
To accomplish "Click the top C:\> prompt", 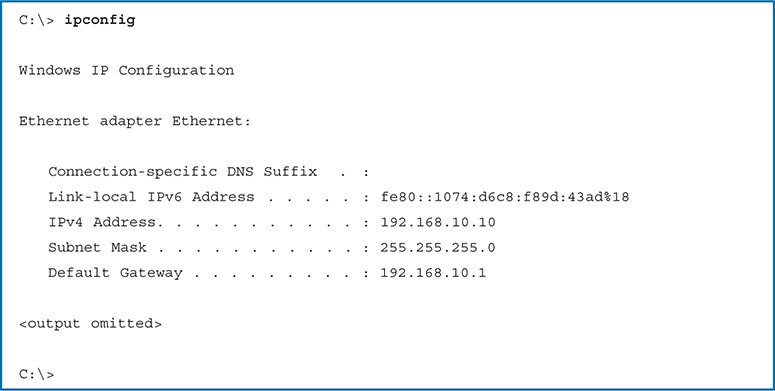I will (x=36, y=21).
